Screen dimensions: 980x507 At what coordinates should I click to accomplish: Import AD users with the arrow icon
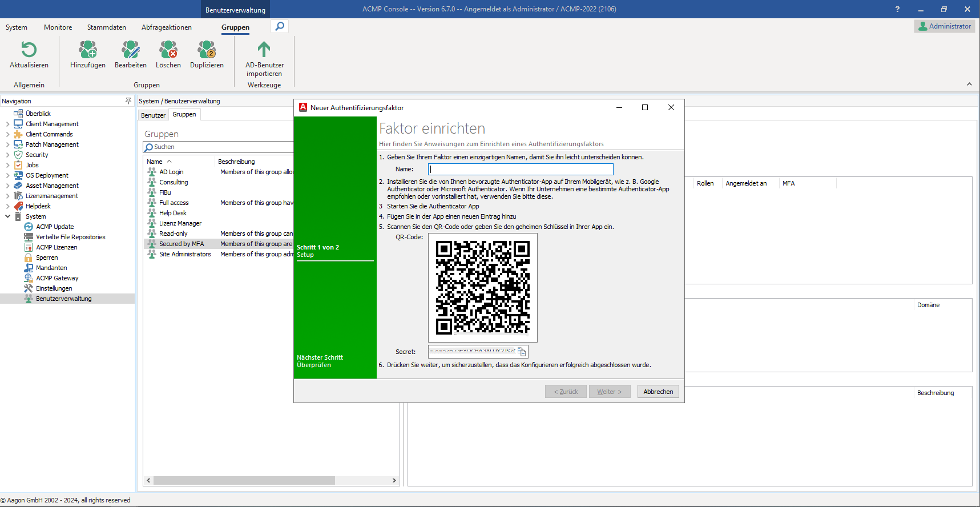click(264, 50)
